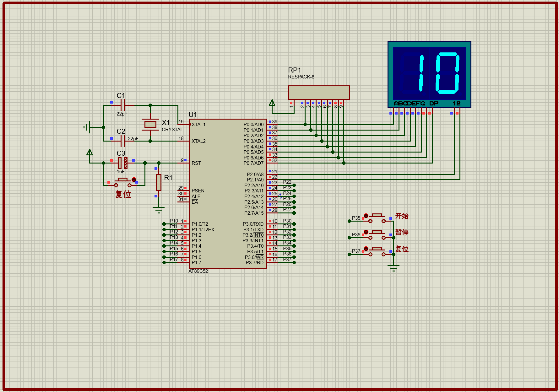Click the P30 terminal label right of U1
This screenshot has width=559, height=392.
(x=287, y=221)
